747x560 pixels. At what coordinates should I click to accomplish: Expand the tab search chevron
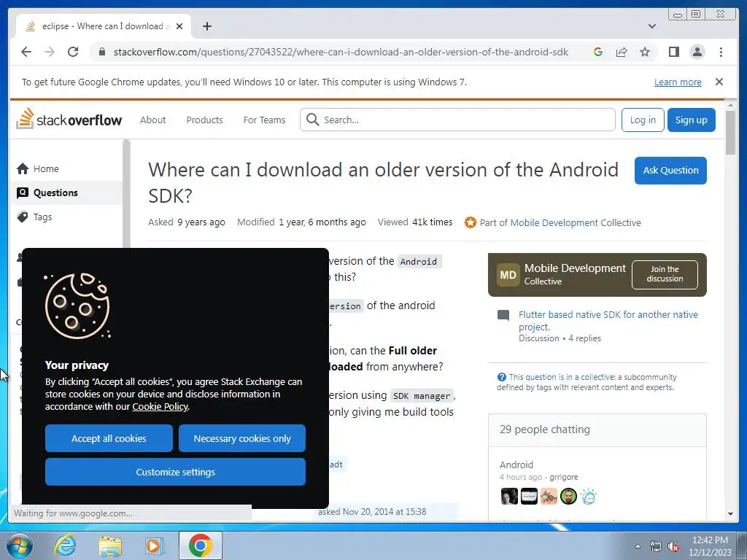tap(652, 26)
